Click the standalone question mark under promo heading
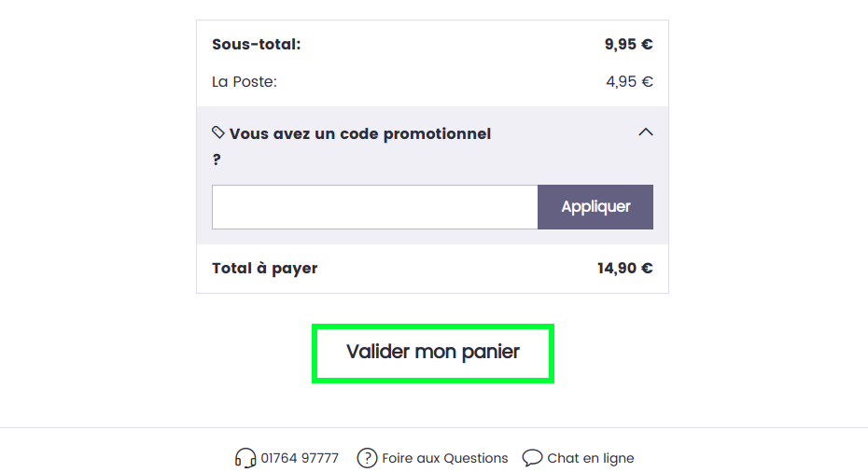This screenshot has width=868, height=472. (217, 160)
